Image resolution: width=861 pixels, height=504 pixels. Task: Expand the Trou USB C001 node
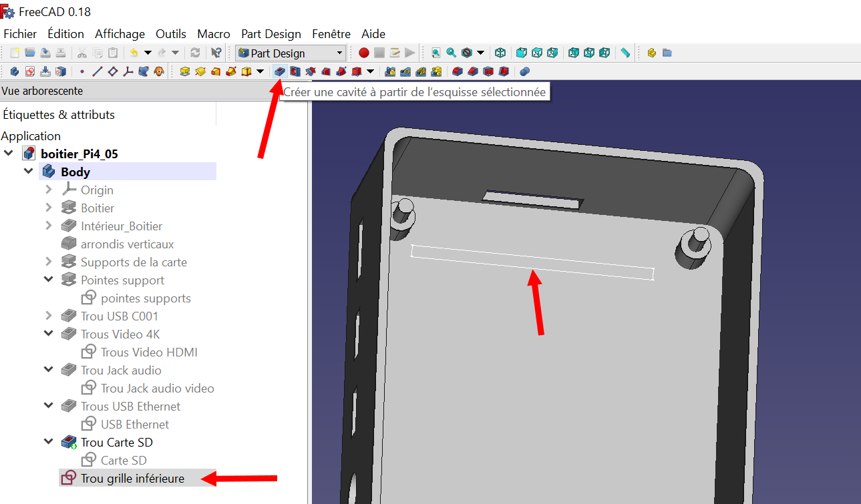[48, 316]
